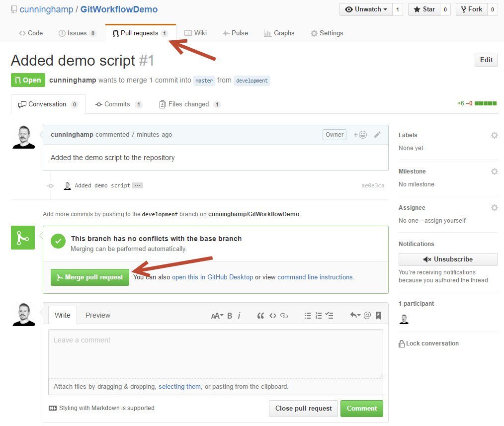Click 'selecting them' to attach files
The width and height of the screenshot is (504, 426).
tap(179, 386)
